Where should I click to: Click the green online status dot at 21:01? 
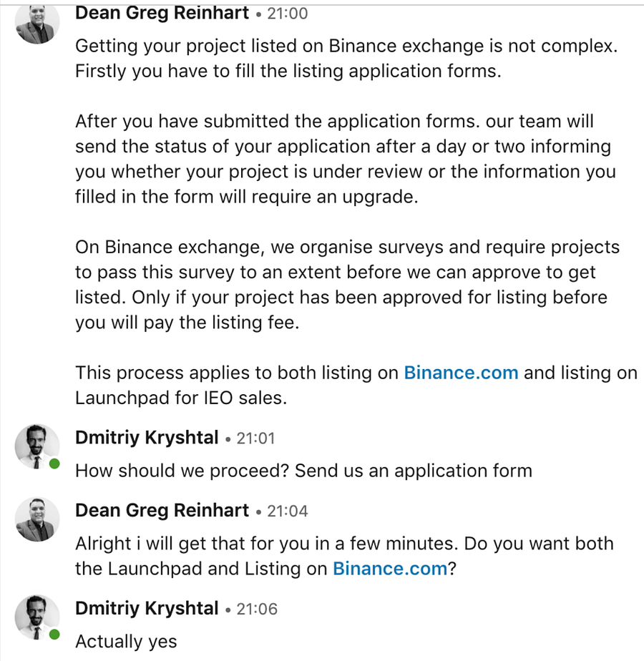(54, 464)
